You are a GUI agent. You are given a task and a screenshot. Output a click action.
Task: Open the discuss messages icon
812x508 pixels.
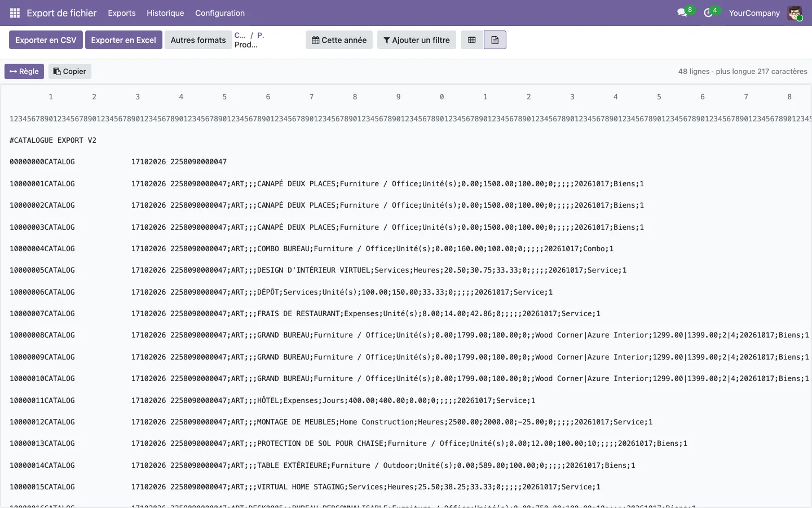tap(682, 12)
